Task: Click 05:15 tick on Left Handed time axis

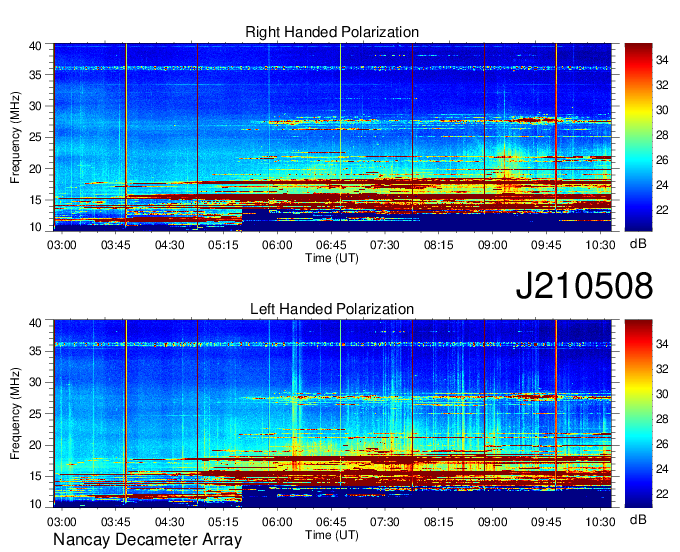Action: click(x=223, y=522)
